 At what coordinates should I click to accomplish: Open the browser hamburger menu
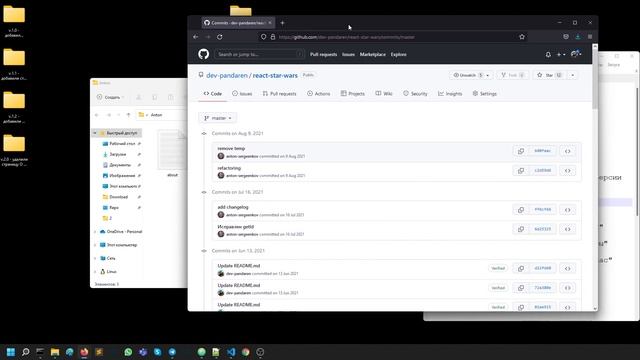tap(590, 37)
